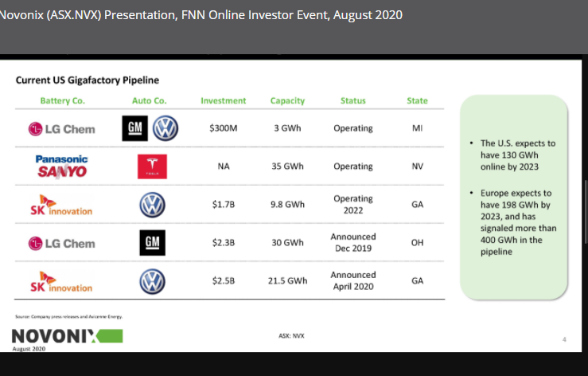Click the GM logo in the $2.3B row
This screenshot has width=588, height=376.
[x=151, y=243]
